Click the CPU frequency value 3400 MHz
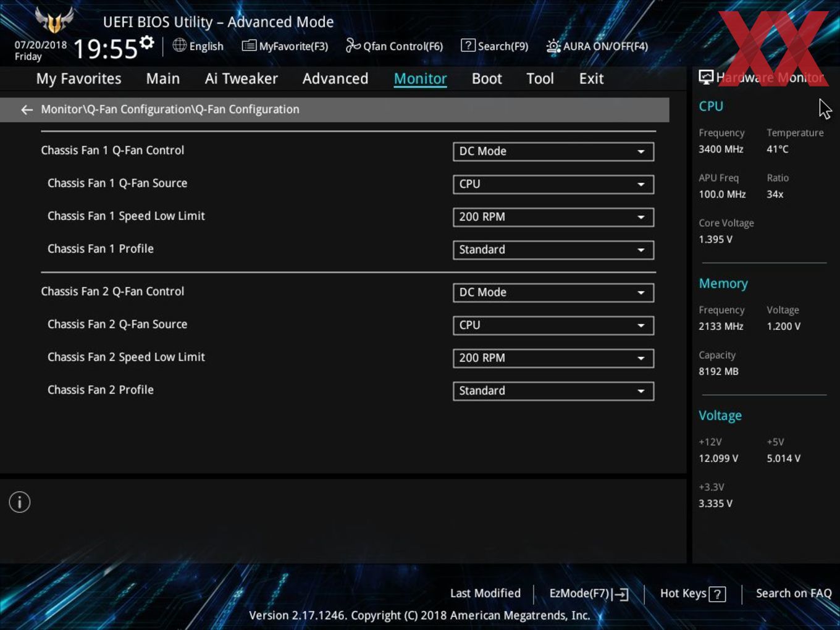Image resolution: width=840 pixels, height=630 pixels. click(721, 149)
